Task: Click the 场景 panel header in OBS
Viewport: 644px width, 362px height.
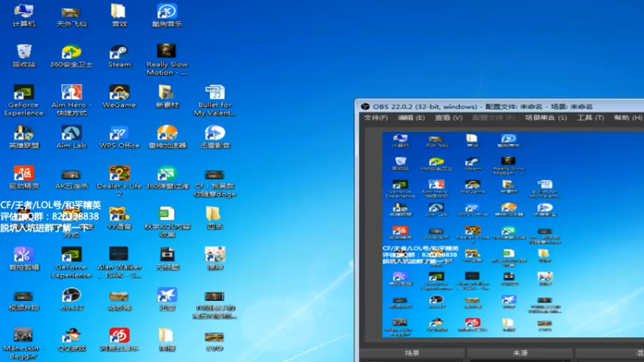Action: click(412, 353)
